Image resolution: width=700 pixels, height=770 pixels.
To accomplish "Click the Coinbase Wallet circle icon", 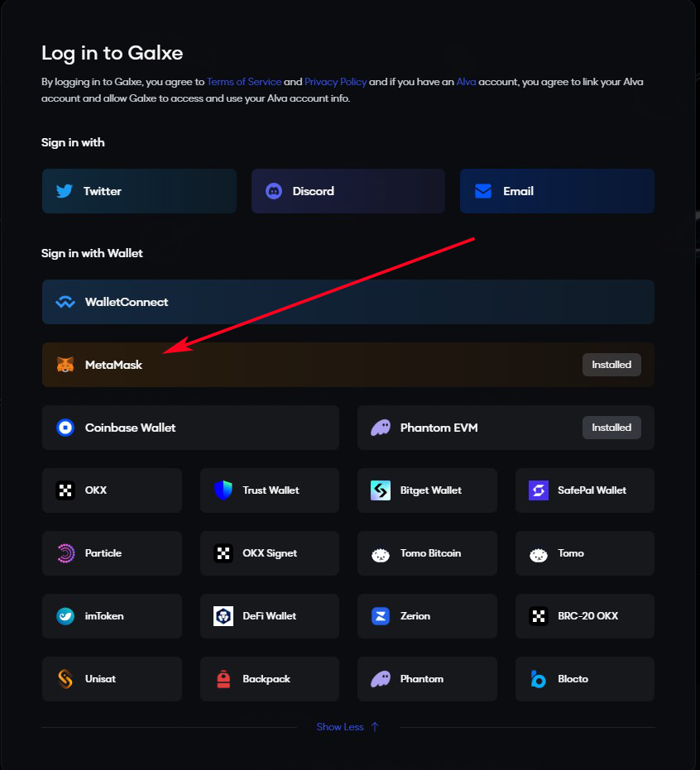I will click(x=65, y=428).
